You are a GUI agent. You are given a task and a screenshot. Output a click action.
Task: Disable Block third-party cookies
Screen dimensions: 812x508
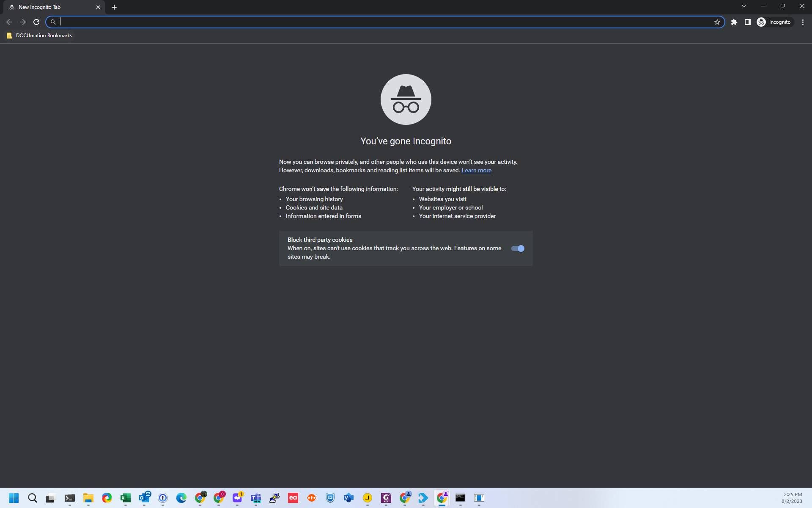coord(517,248)
